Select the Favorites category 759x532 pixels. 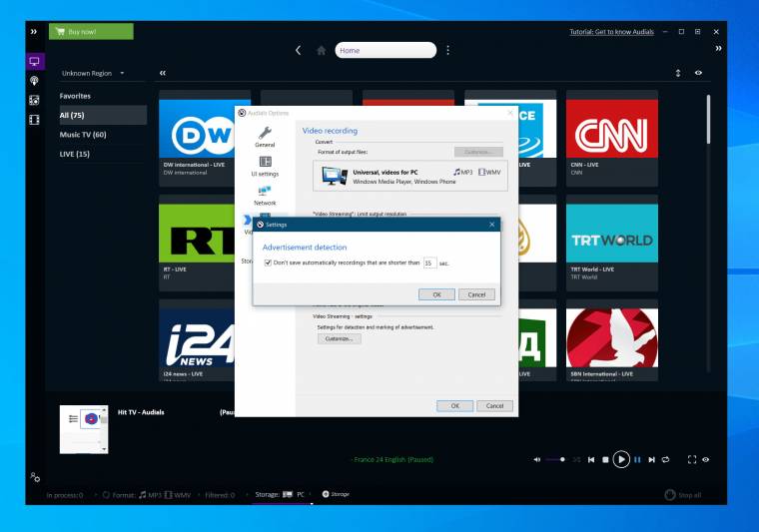pyautogui.click(x=75, y=96)
